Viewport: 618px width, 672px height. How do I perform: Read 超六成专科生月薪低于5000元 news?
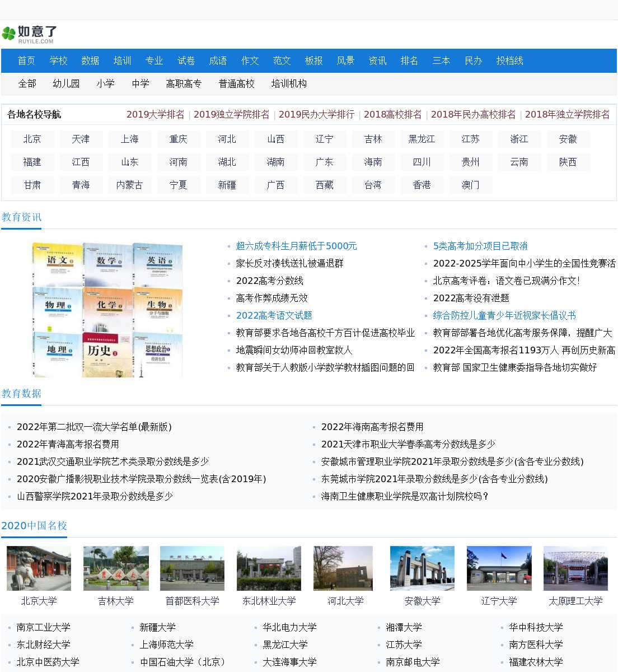point(296,246)
